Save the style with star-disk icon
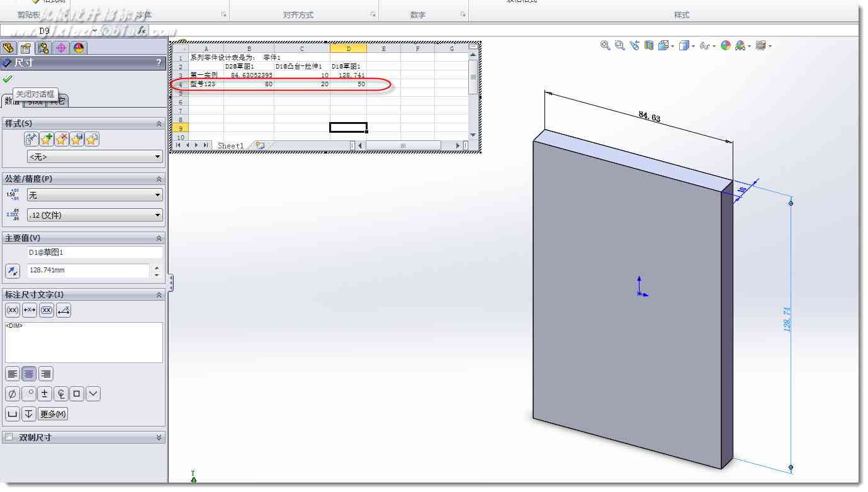The width and height of the screenshot is (868, 492). point(77,139)
